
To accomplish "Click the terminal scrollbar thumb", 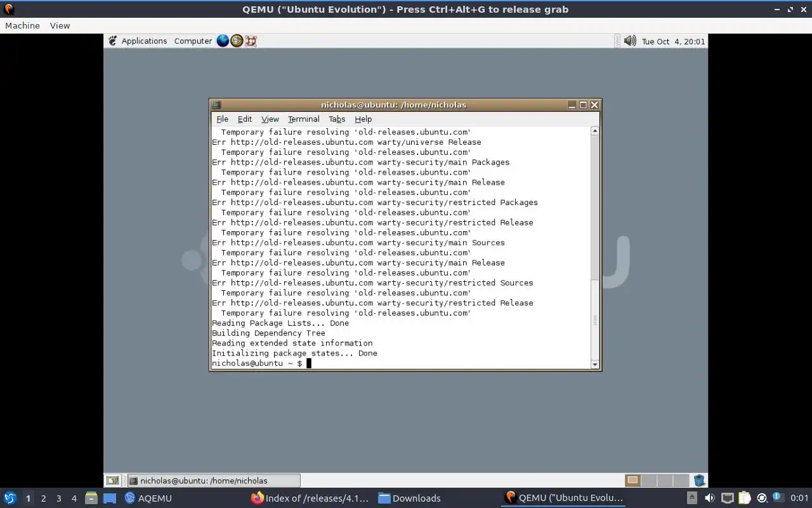I will [595, 319].
